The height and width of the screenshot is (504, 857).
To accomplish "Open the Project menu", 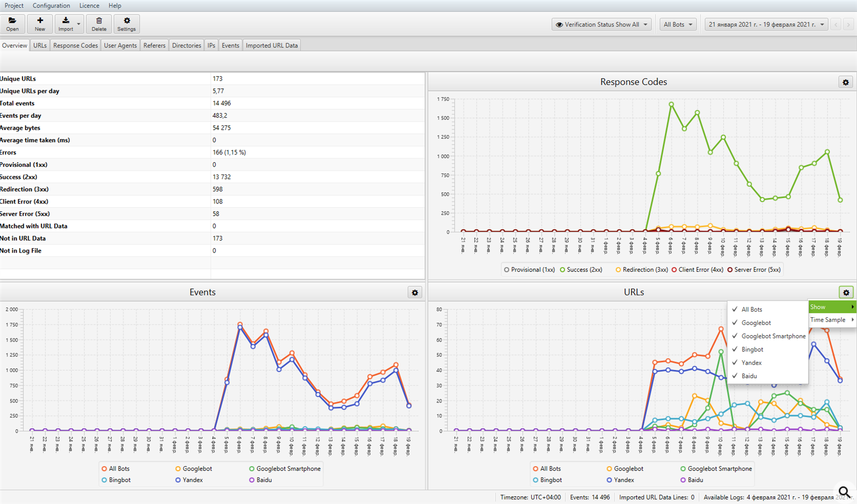I will click(x=14, y=6).
